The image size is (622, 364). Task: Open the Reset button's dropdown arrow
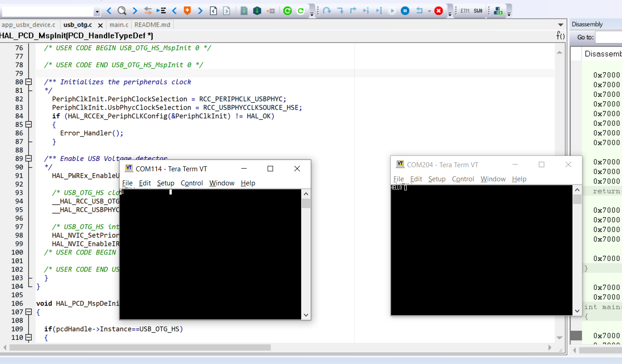[x=429, y=10]
